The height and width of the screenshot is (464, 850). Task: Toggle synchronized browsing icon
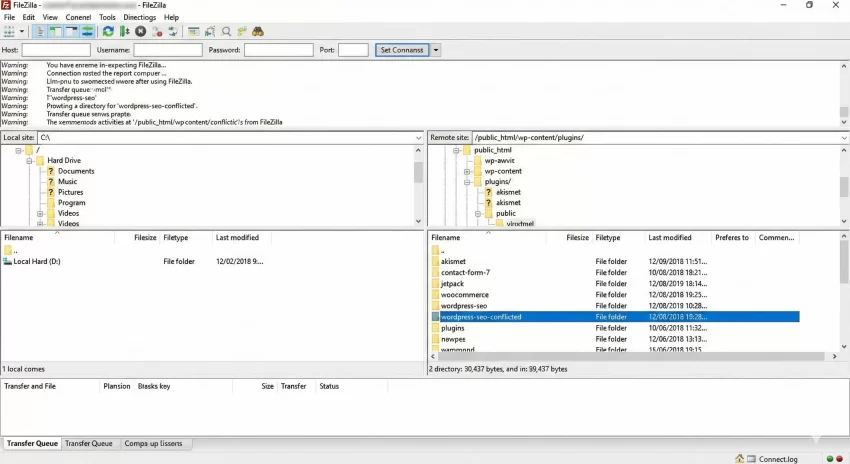point(242,31)
